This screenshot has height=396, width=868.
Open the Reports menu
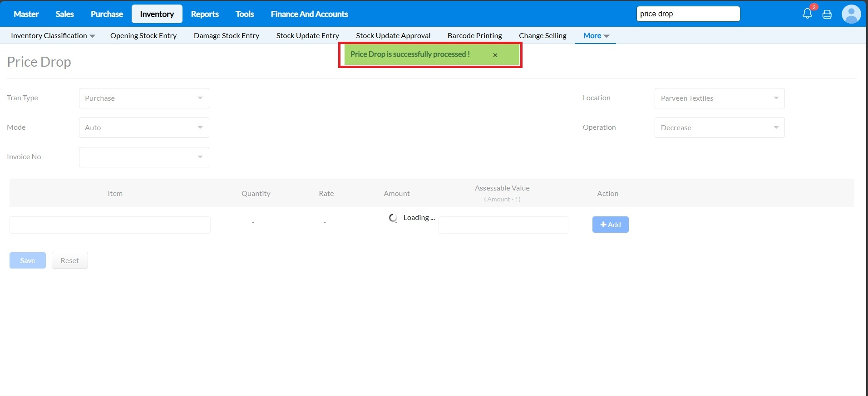205,14
